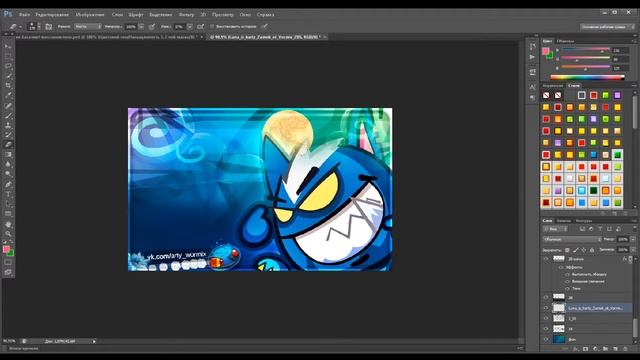Select the Eraser tool in toolbox

(x=8, y=145)
